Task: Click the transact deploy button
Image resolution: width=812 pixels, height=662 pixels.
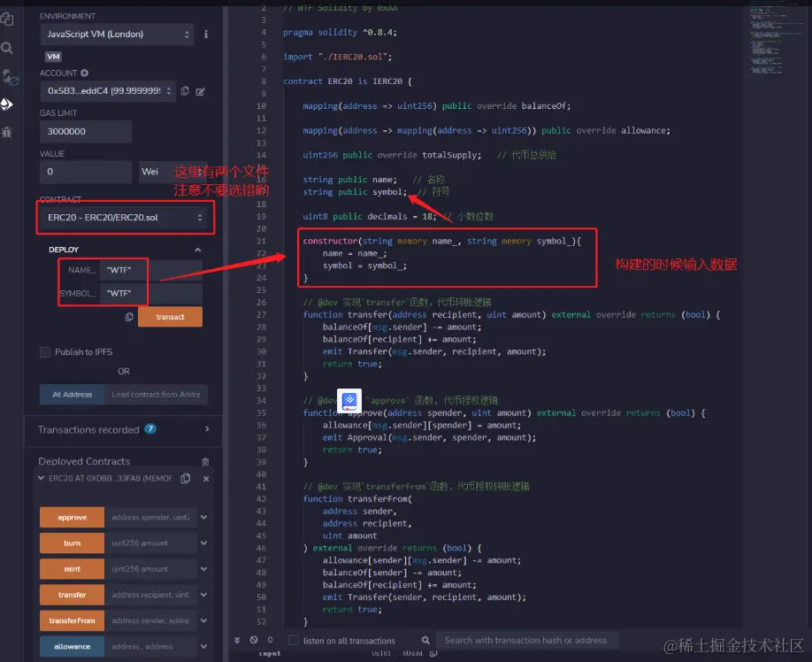Action: click(170, 317)
